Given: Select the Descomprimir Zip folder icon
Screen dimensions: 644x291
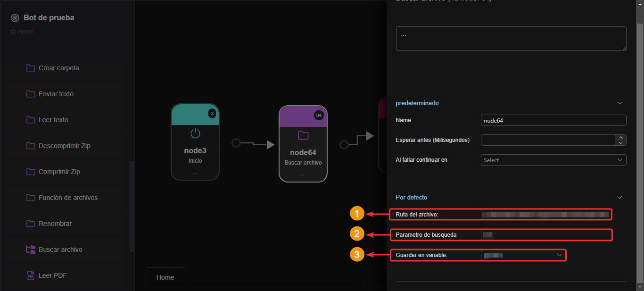Looking at the screenshot, I should click(31, 146).
